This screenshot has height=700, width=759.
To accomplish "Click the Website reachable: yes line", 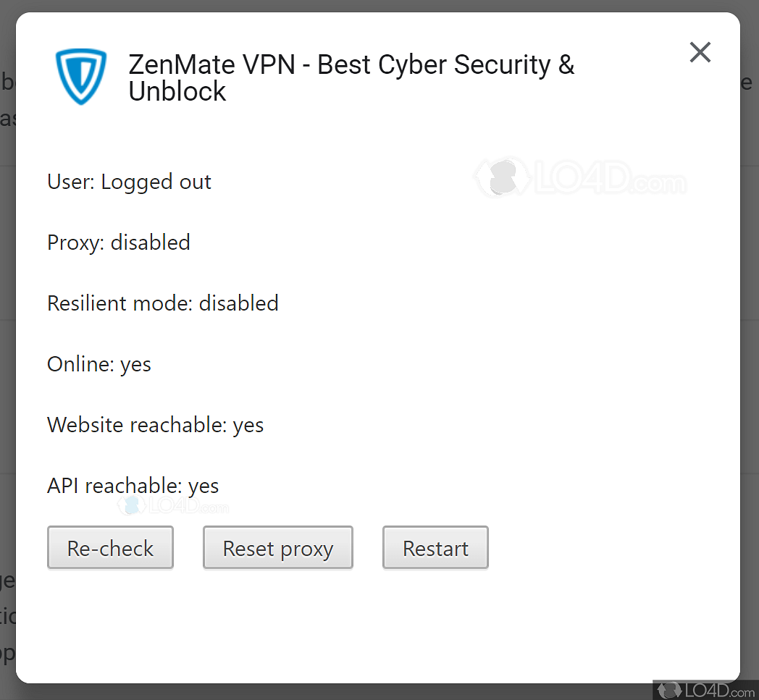I will [155, 424].
